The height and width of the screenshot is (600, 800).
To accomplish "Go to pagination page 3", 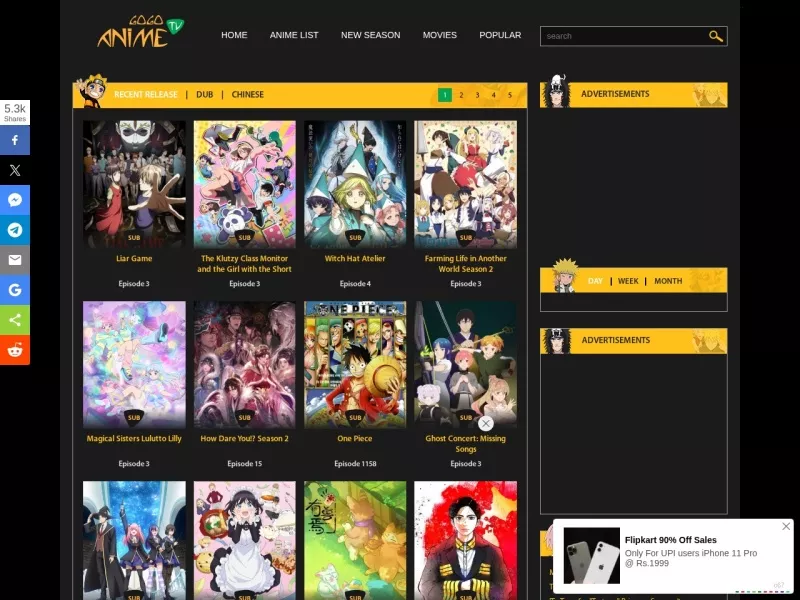I will [x=478, y=95].
